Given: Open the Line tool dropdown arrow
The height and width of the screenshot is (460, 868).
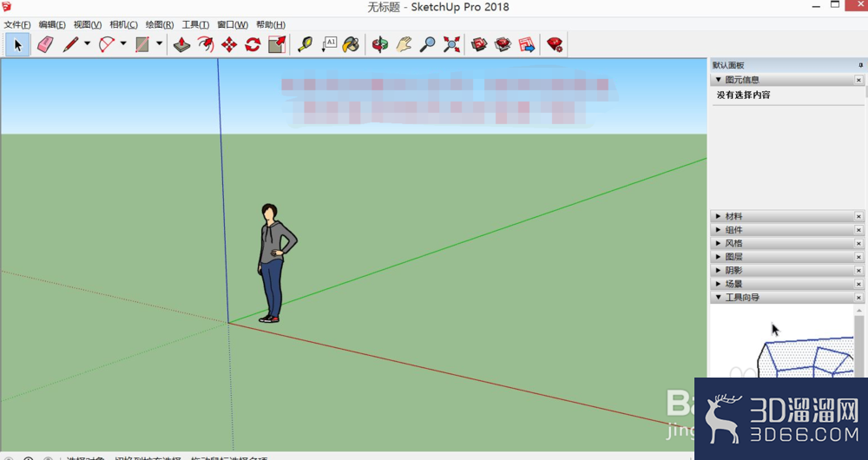Looking at the screenshot, I should tap(87, 43).
